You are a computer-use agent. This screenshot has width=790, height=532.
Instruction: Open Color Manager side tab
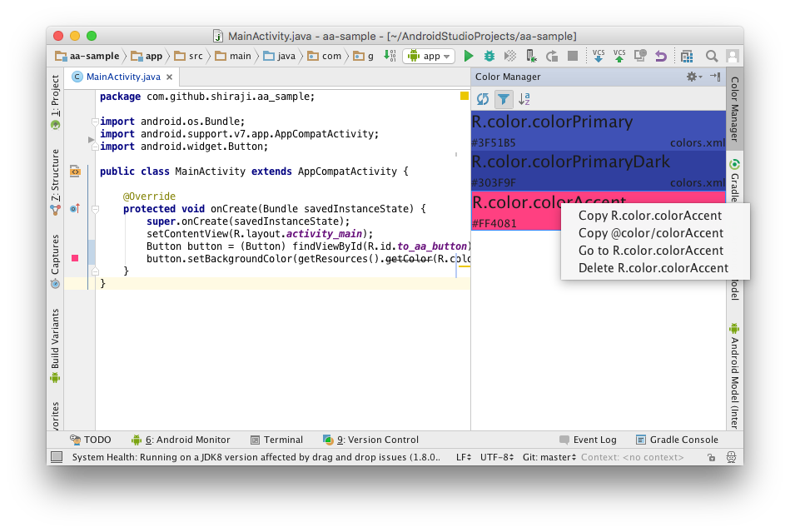pos(734,109)
